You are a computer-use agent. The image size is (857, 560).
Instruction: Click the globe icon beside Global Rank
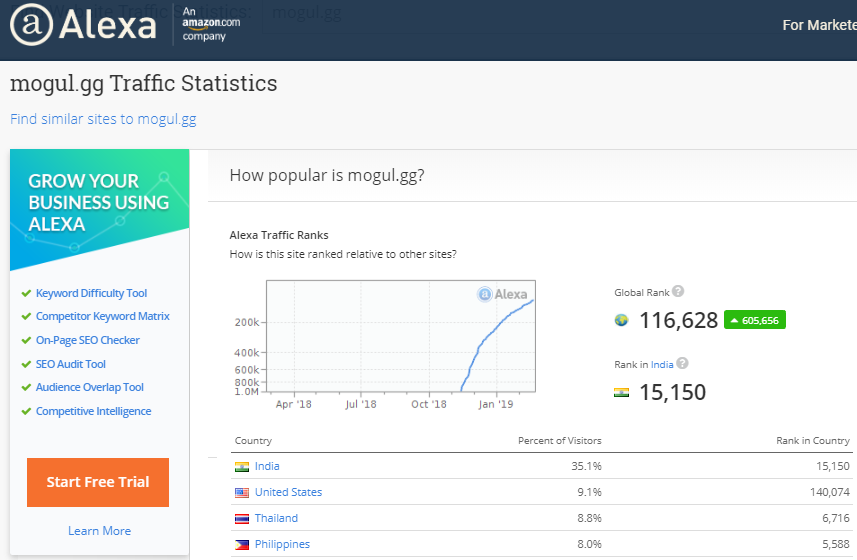point(621,320)
